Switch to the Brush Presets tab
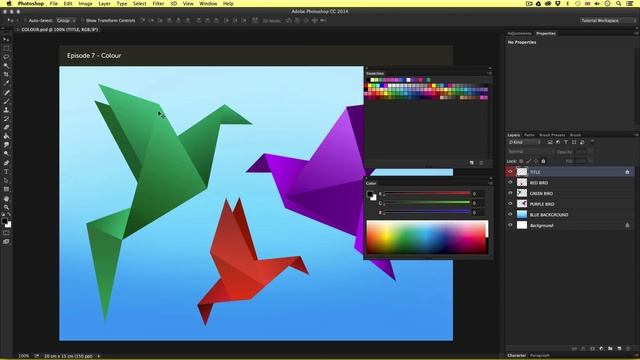 (552, 135)
